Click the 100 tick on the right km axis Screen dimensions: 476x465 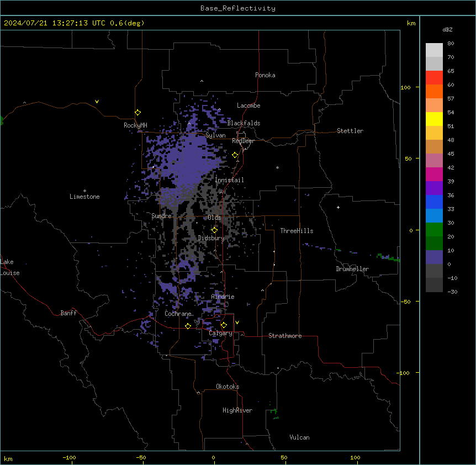(405, 87)
